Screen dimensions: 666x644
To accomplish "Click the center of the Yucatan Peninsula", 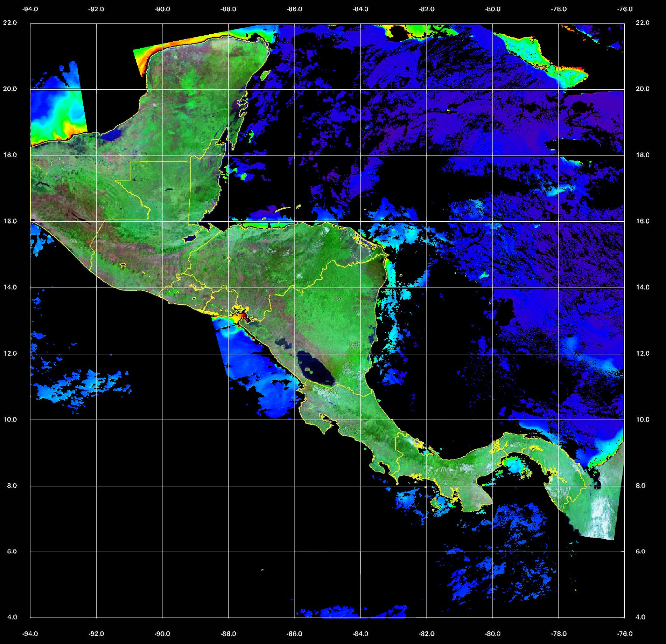I will point(196,88).
